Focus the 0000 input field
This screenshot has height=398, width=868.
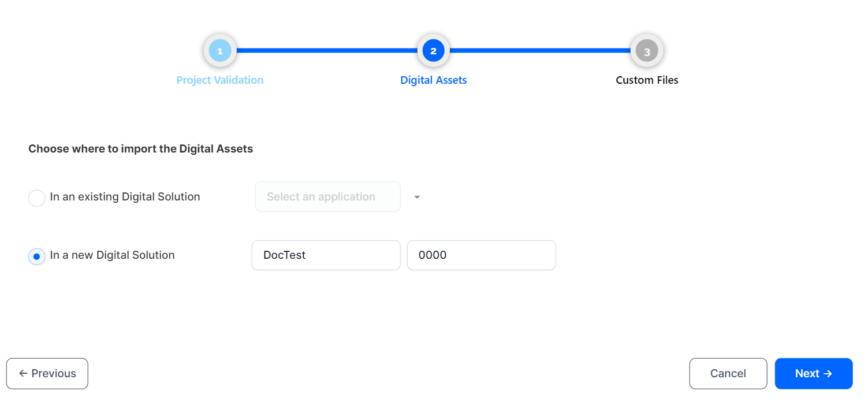click(x=481, y=255)
